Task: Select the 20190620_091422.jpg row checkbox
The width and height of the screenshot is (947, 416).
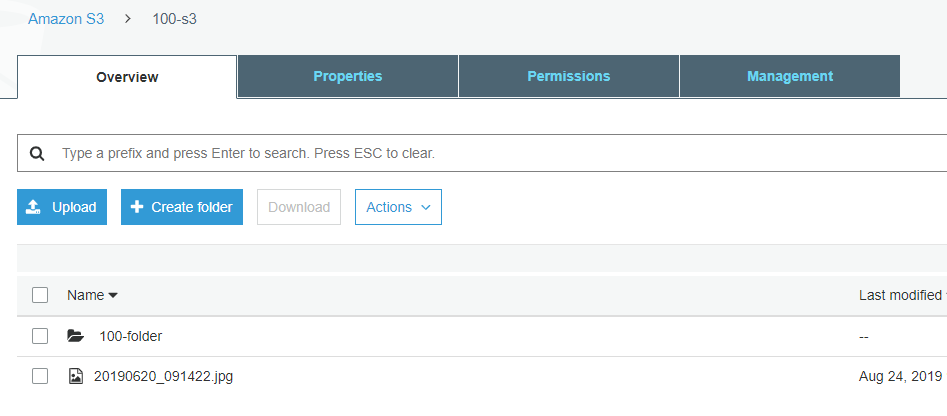Action: [40, 376]
